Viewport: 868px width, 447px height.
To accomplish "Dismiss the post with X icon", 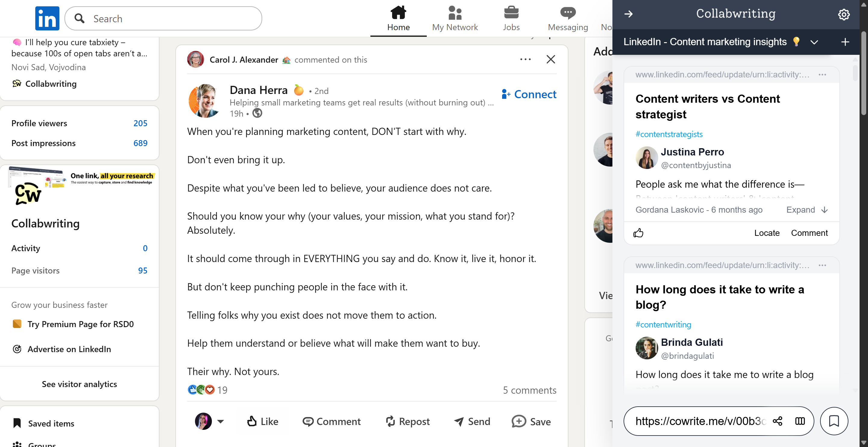I will [551, 60].
